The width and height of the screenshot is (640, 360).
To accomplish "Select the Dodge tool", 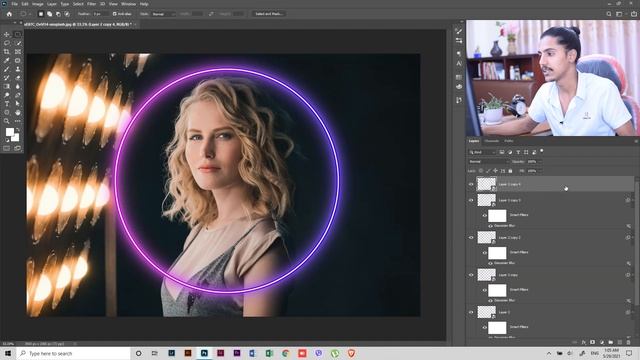I will (7, 95).
